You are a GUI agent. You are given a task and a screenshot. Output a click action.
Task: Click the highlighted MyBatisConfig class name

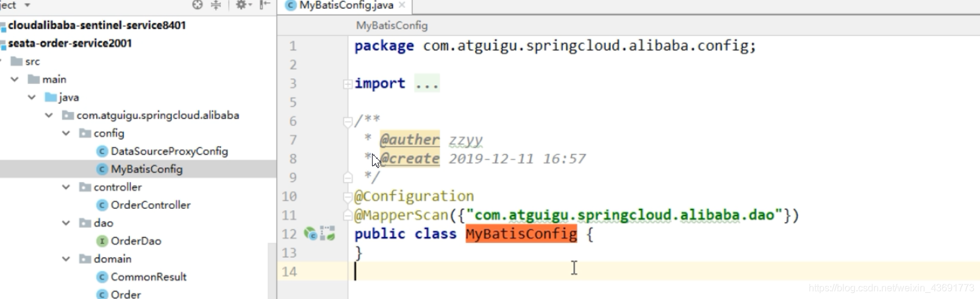(x=521, y=234)
